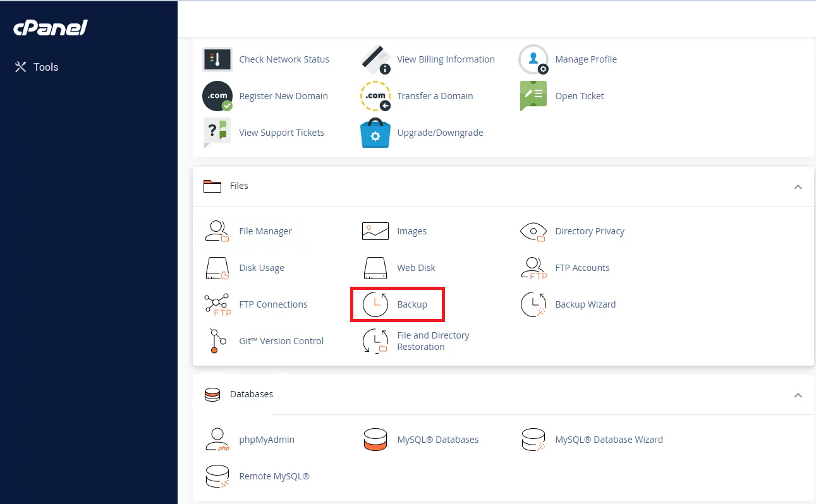Click the MySQL Database Wizard icon
Screen dimensions: 816x504
pos(533,440)
